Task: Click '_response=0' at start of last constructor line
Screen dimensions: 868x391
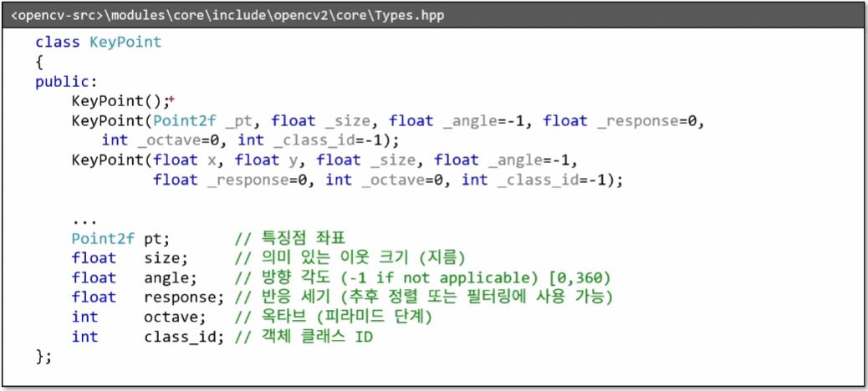Action: 259,180
